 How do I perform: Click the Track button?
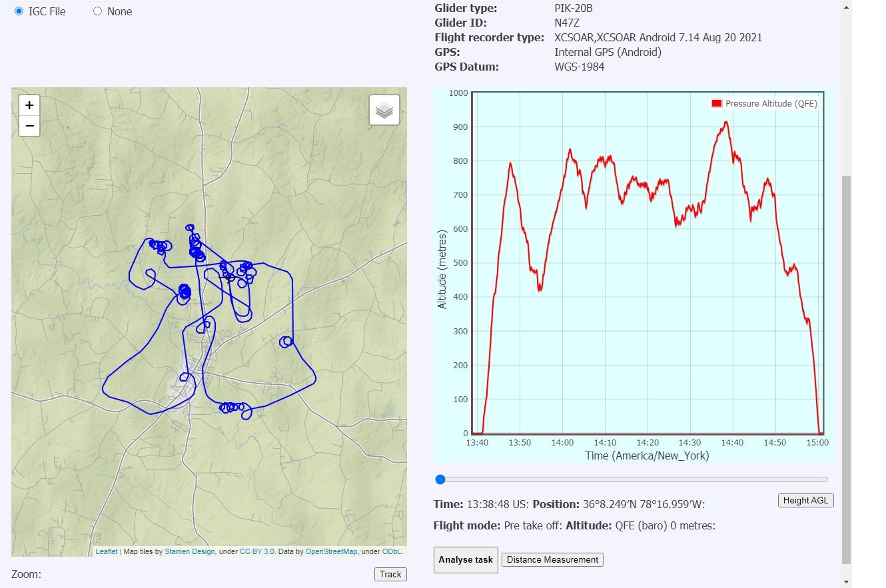click(390, 574)
